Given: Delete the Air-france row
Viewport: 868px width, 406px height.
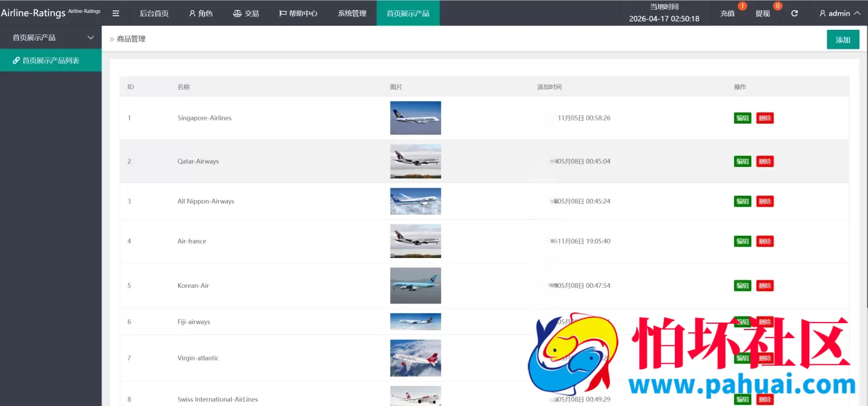Looking at the screenshot, I should [x=765, y=242].
